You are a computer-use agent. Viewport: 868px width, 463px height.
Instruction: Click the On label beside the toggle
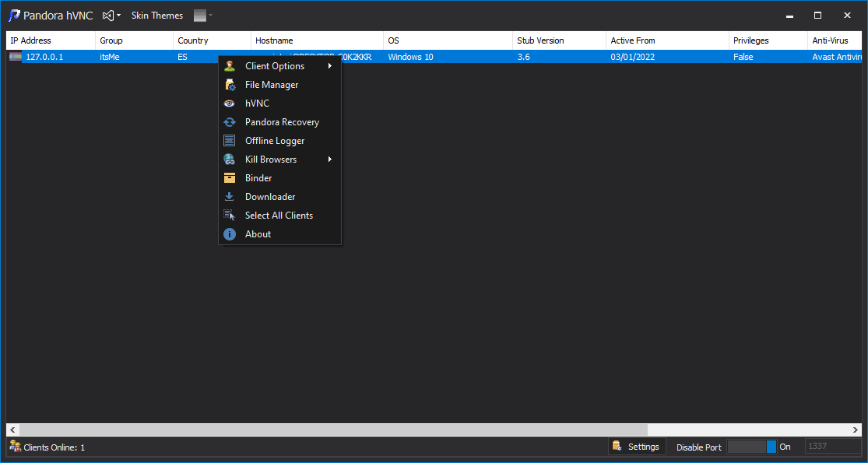click(785, 447)
